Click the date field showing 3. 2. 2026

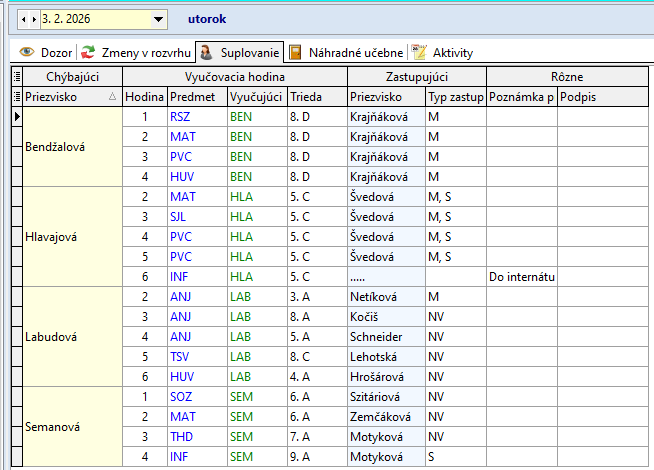(92, 19)
